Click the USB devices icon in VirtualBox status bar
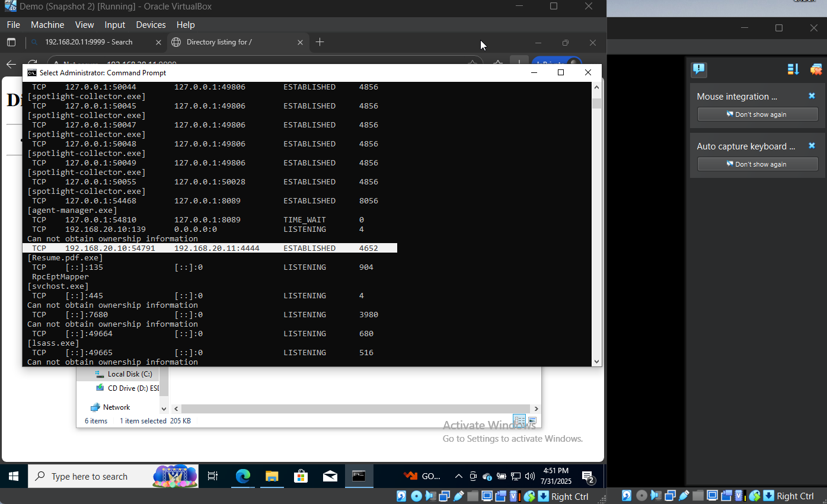Screen dimensions: 827x504 point(458,496)
